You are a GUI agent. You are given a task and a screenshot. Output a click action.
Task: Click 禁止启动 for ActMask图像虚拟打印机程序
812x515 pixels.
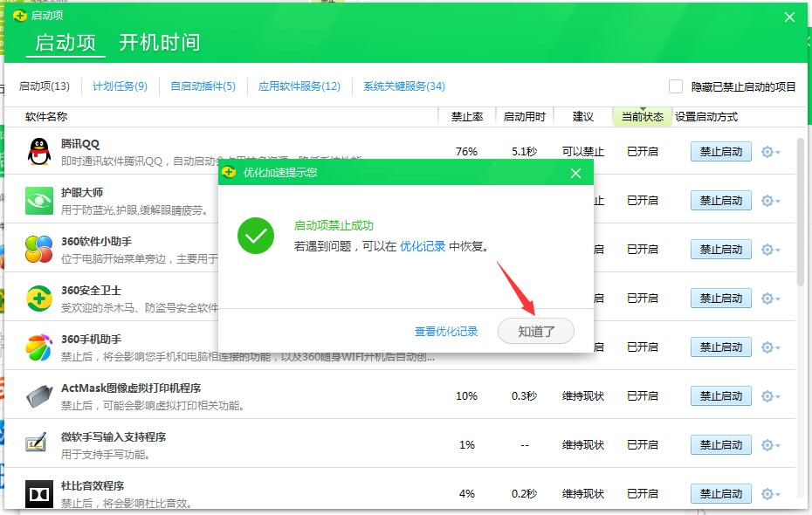tap(721, 396)
